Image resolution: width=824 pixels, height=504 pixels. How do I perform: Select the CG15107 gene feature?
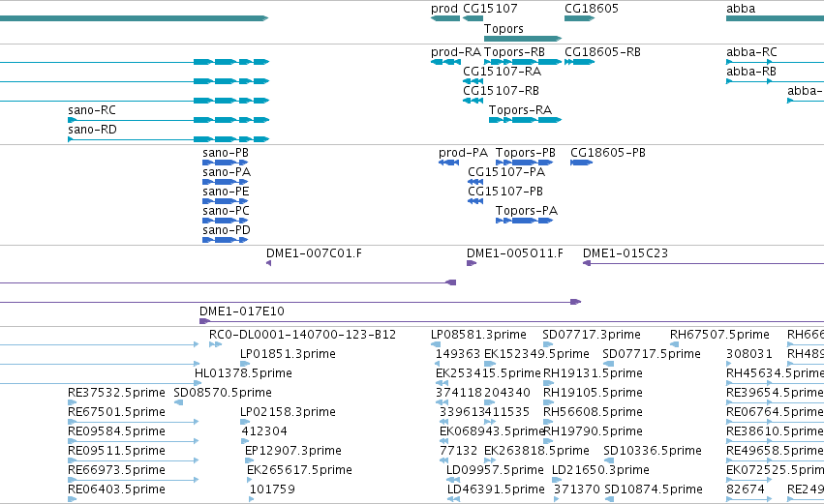[473, 18]
